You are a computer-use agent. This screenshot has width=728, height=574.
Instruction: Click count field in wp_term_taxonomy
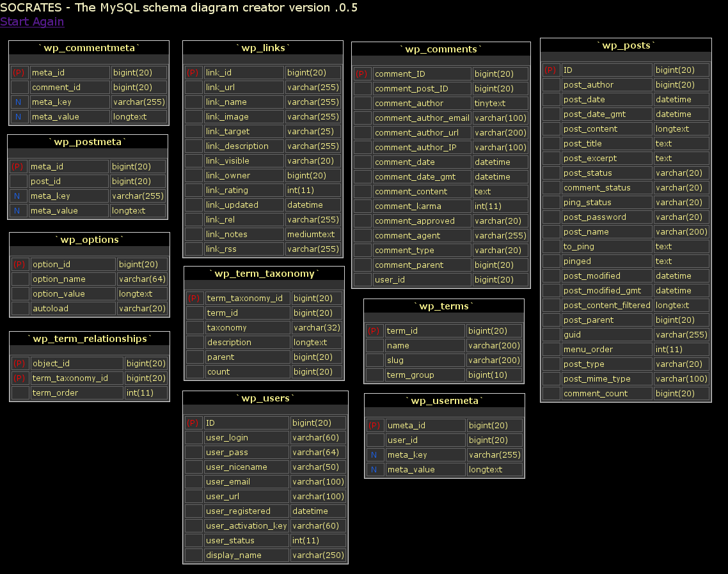(x=248, y=371)
